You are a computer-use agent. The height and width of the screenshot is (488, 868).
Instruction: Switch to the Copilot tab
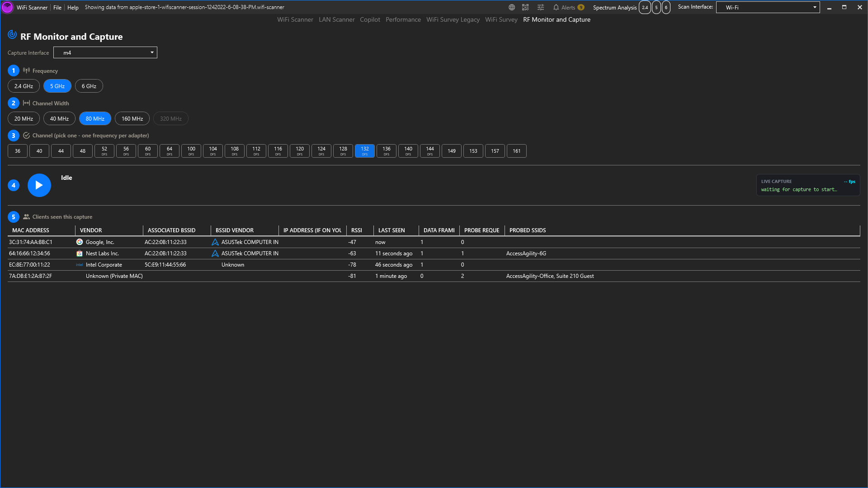pos(370,19)
